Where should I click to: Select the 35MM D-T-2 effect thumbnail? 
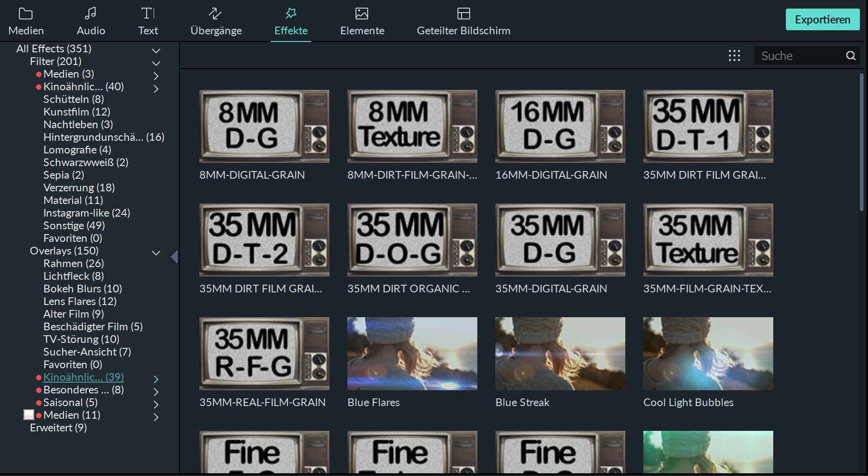tap(264, 240)
